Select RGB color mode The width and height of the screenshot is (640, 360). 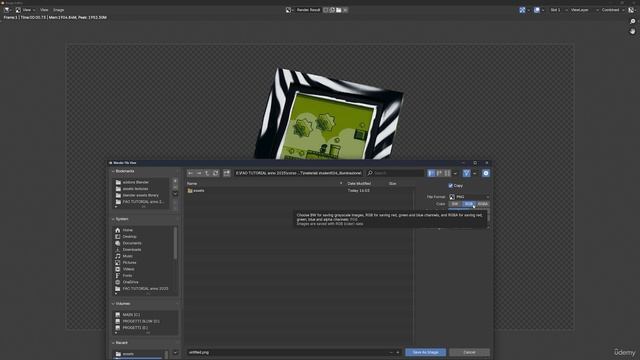[469, 204]
